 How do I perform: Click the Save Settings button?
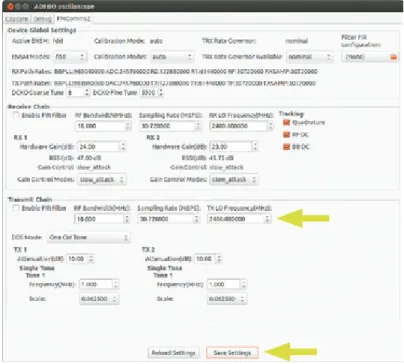[x=232, y=353]
